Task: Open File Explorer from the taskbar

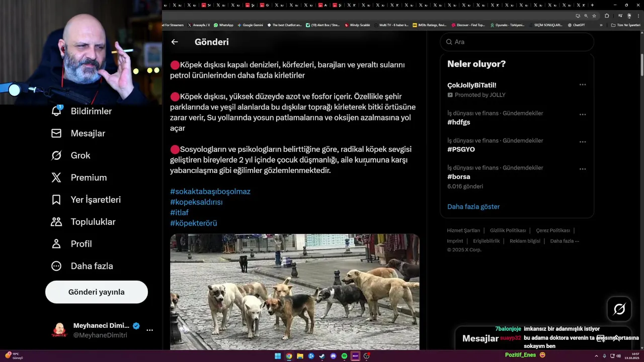Action: coord(300,356)
